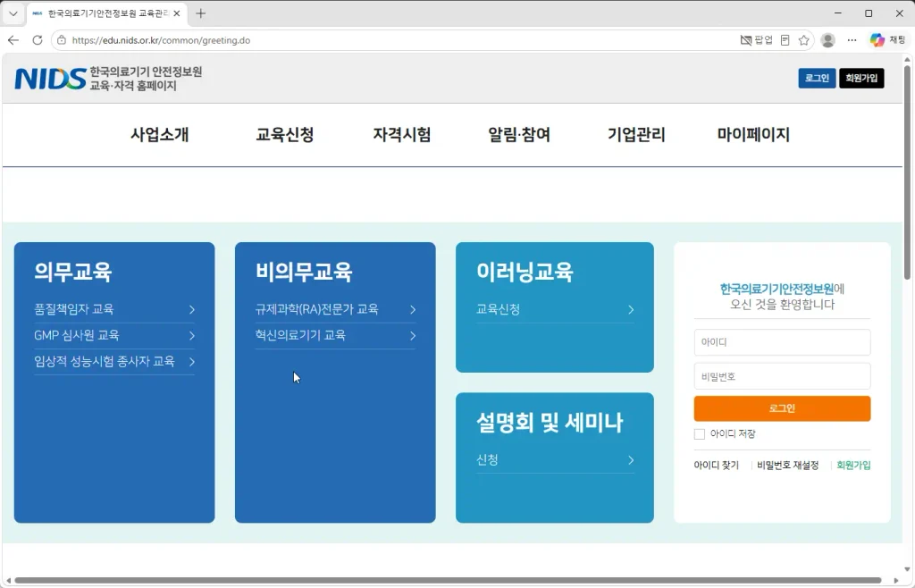The height and width of the screenshot is (588, 915).
Task: Click the browser back arrow
Action: tap(13, 40)
